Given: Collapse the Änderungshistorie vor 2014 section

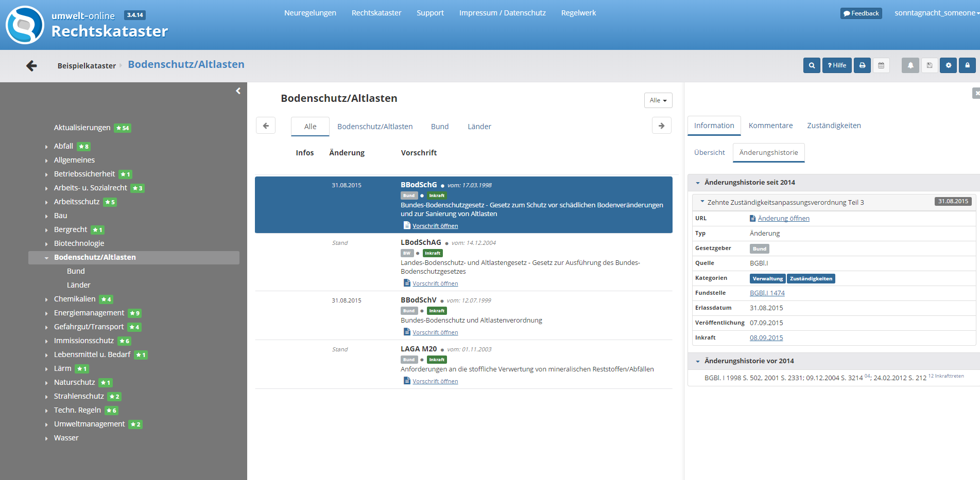Looking at the screenshot, I should click(x=698, y=361).
